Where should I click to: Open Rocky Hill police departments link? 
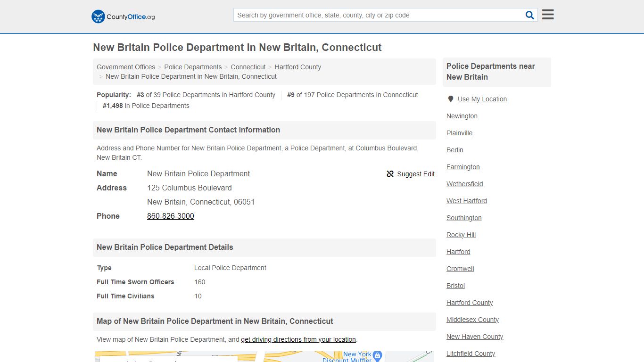(461, 235)
